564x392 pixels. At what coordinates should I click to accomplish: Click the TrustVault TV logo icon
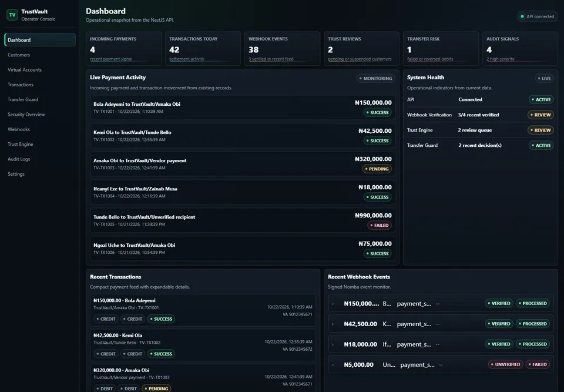click(12, 15)
